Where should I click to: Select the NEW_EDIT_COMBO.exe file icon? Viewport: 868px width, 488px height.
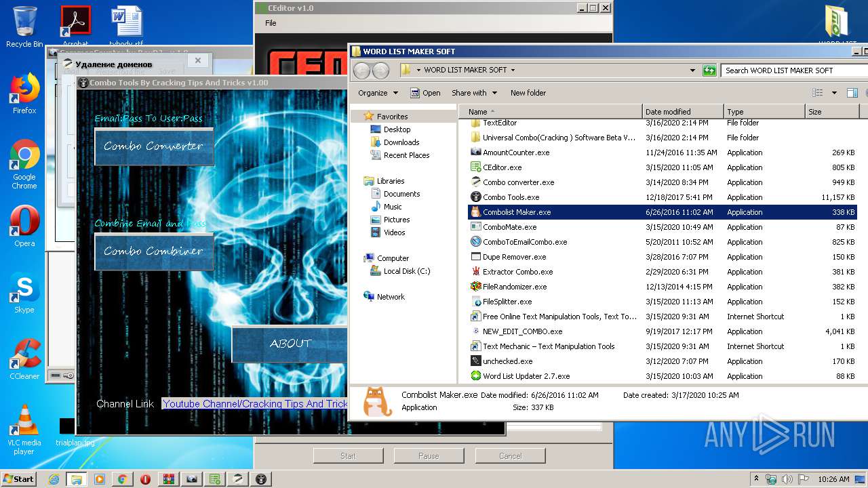coord(475,331)
